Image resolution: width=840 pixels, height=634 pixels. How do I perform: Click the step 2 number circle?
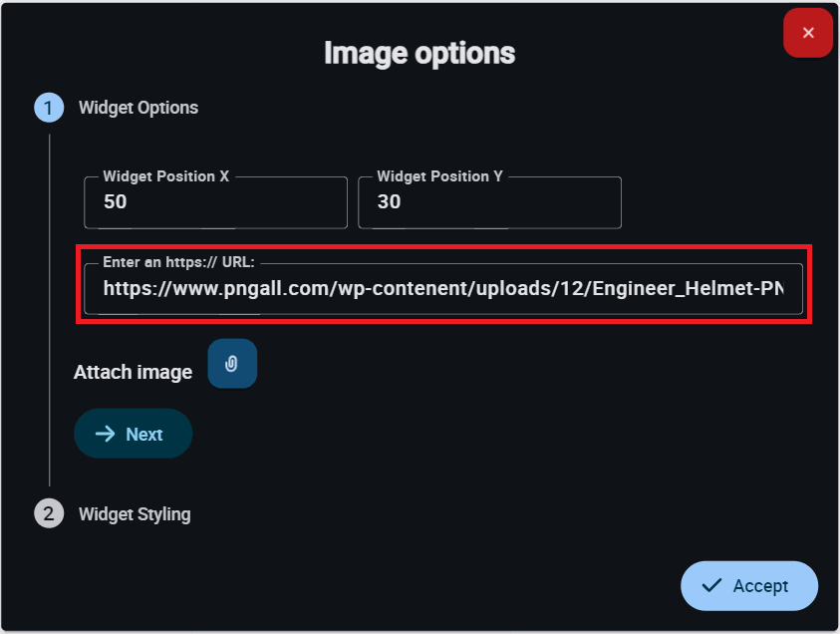49,513
